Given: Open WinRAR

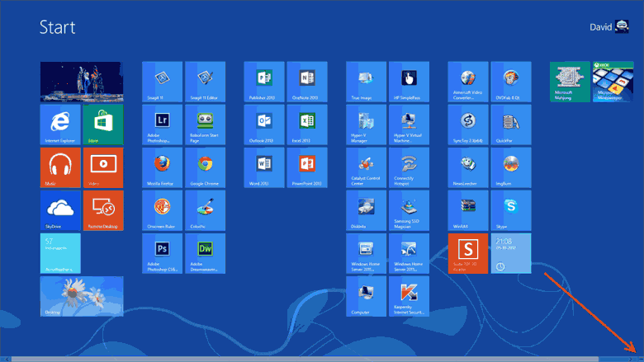Looking at the screenshot, I should pyautogui.click(x=468, y=210).
